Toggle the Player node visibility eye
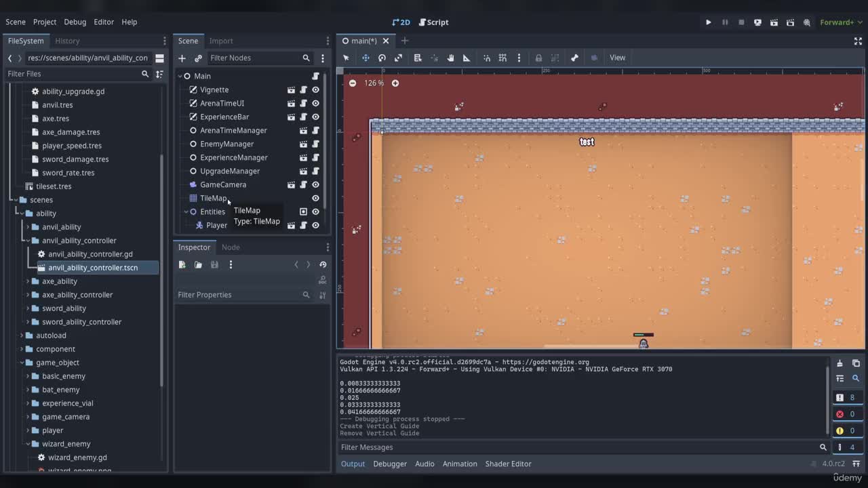 [315, 225]
